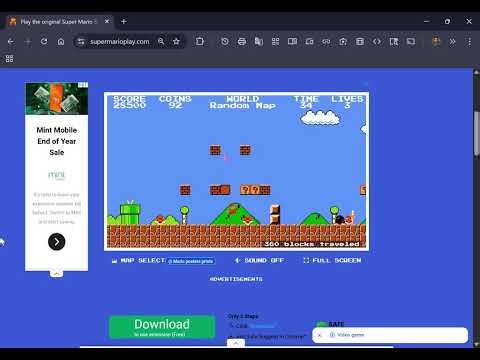Open the profile avatar menu
The width and height of the screenshot is (480, 360).
436,41
